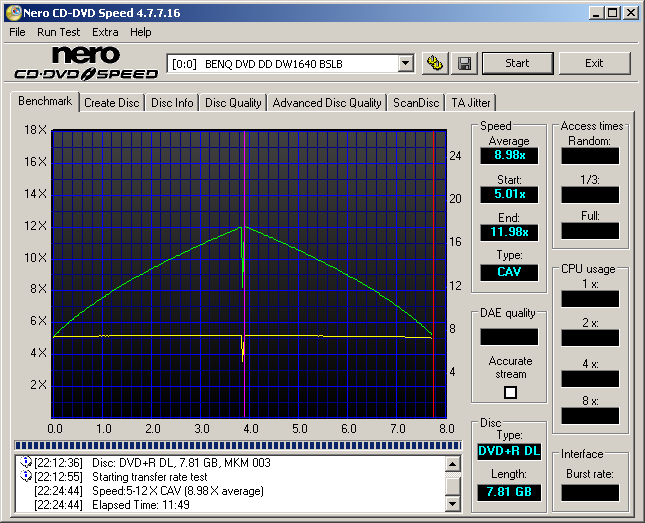Click the floppy disk save icon
Image resolution: width=645 pixels, height=523 pixels.
(464, 63)
